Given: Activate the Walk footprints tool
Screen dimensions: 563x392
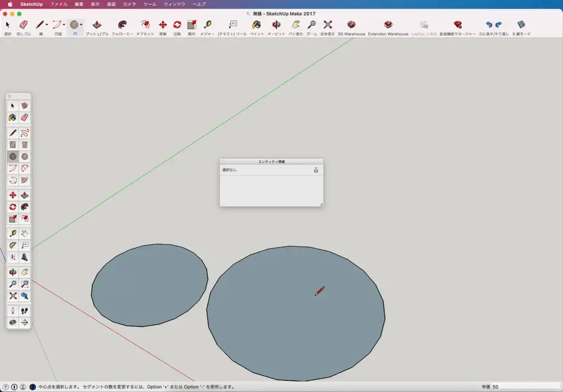Looking at the screenshot, I should [x=24, y=311].
